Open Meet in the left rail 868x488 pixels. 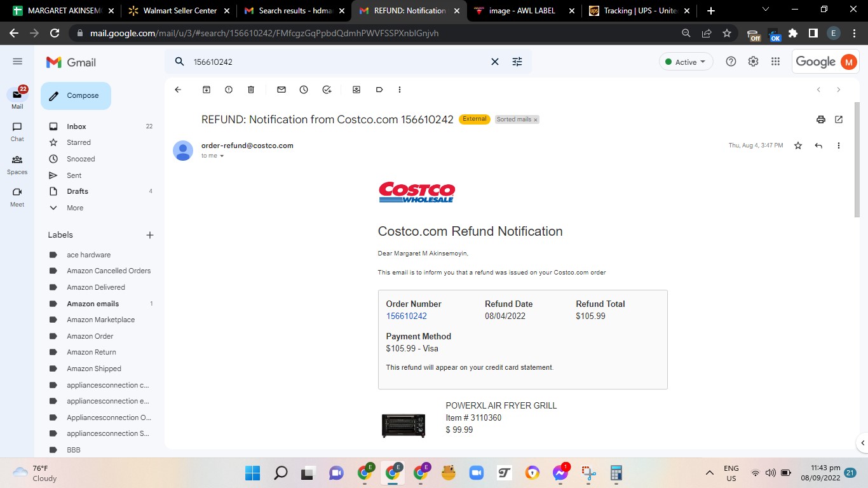17,197
